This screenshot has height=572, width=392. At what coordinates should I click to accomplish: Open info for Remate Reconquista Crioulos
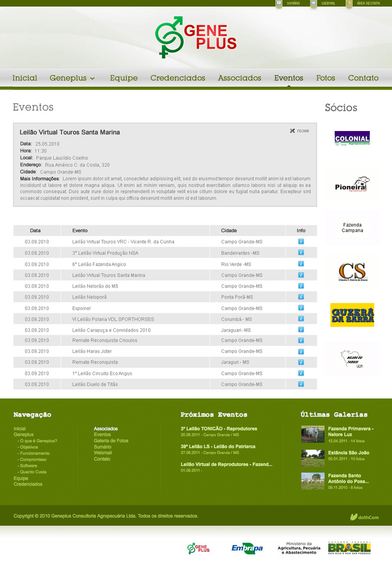click(301, 340)
